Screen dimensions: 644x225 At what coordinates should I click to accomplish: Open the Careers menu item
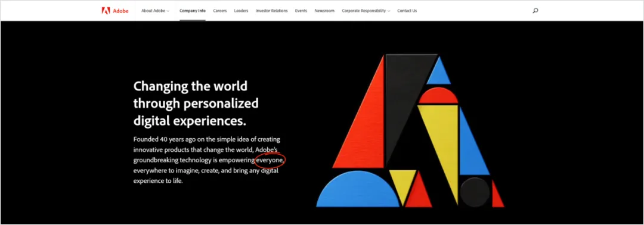click(x=219, y=11)
